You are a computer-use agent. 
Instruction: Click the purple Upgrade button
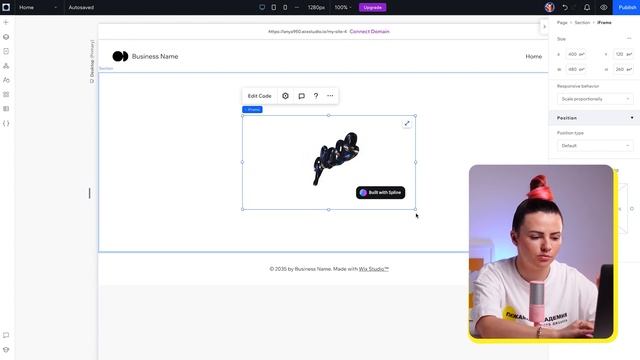[373, 7]
